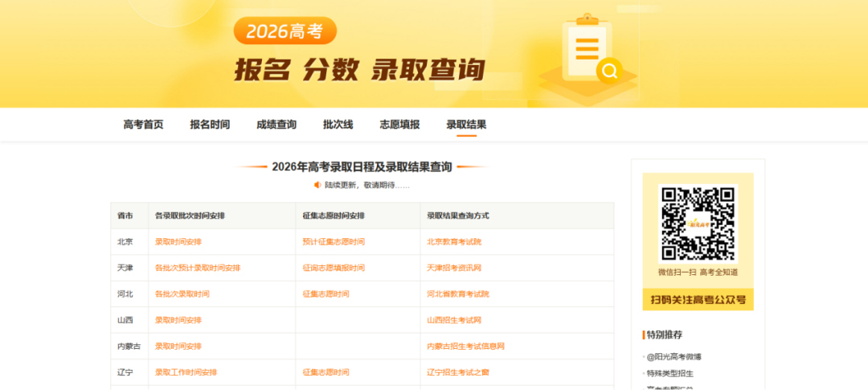Select the 录取结果 tab
Viewport: 868px width, 390px height.
tap(467, 125)
